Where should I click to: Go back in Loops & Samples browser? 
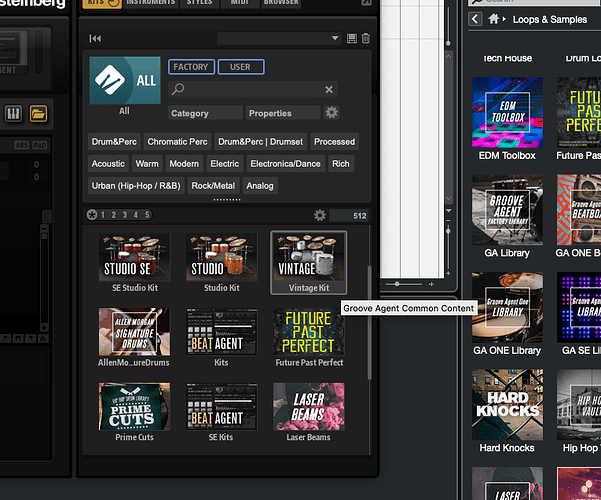click(x=475, y=19)
